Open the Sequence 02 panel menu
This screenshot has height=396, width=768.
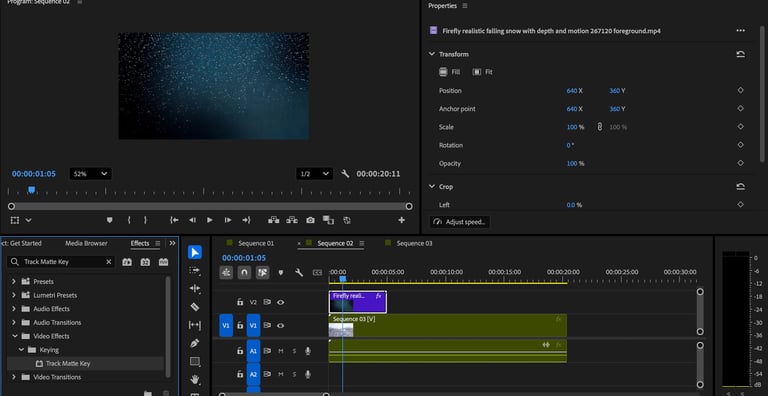click(x=361, y=244)
